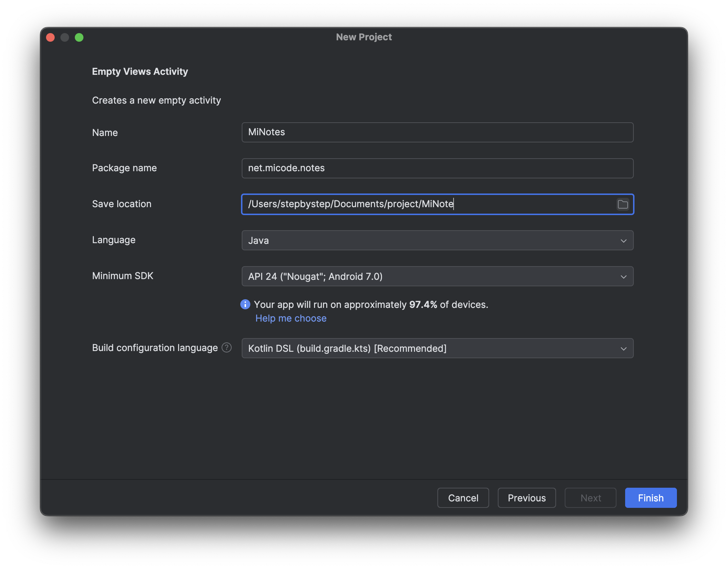Click the blue info icon near device percentage
Image resolution: width=728 pixels, height=569 pixels.
pos(245,305)
